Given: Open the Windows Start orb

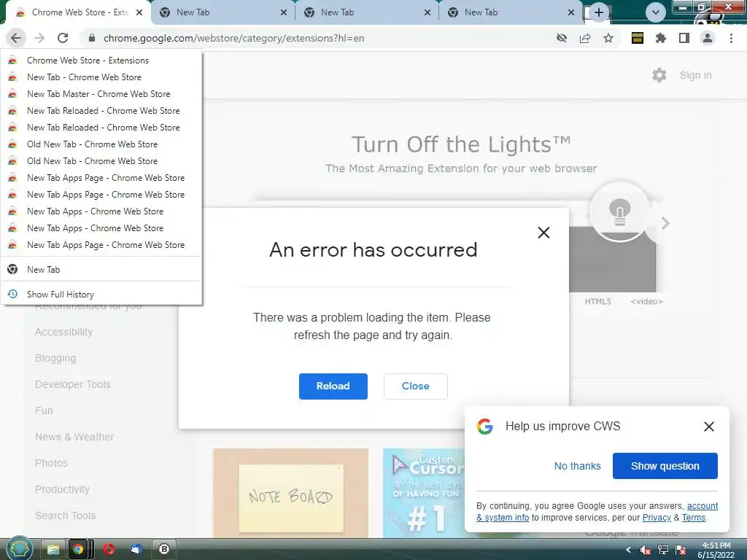Looking at the screenshot, I should pyautogui.click(x=18, y=549).
